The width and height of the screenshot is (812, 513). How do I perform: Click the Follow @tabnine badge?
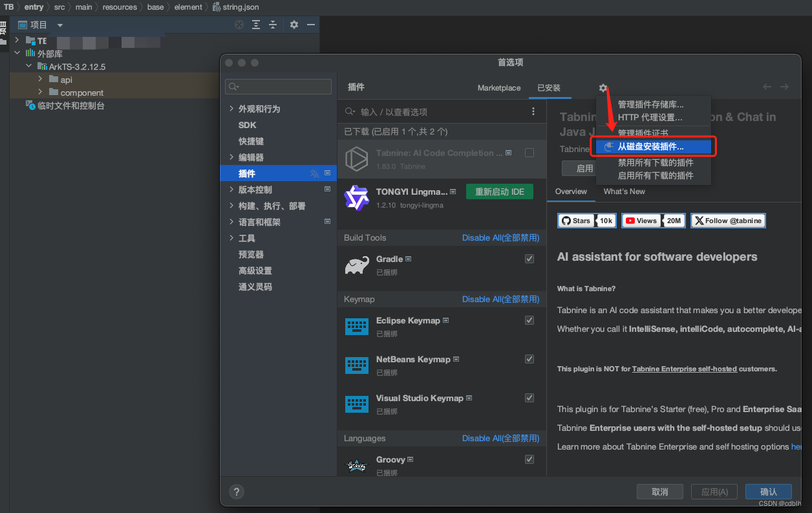click(728, 221)
